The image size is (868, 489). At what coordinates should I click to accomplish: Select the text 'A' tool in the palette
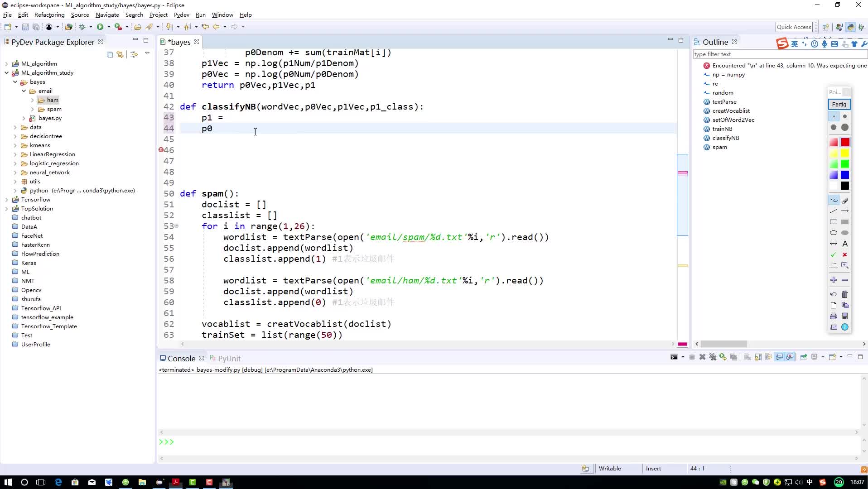coord(845,244)
